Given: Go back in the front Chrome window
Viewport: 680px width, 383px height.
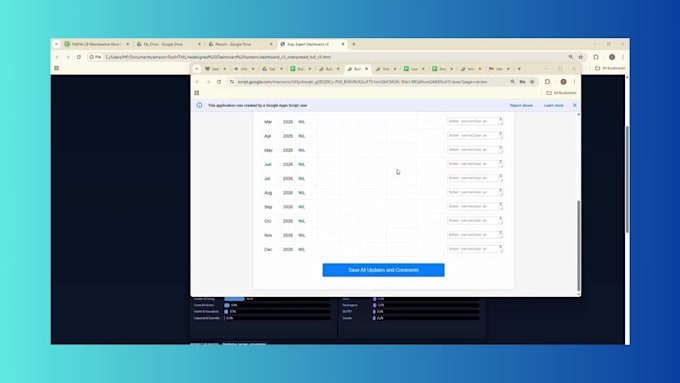Looking at the screenshot, I should coord(197,82).
